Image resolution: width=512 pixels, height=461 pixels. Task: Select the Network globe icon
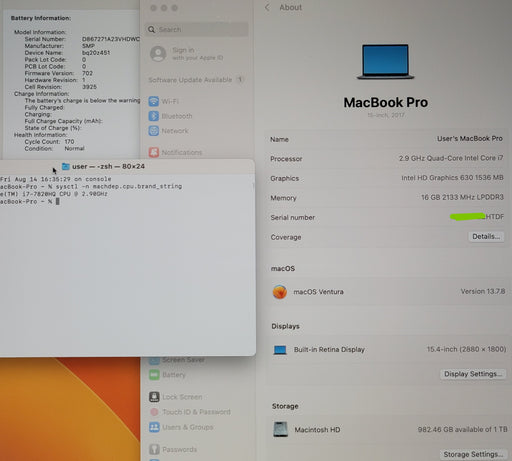(x=154, y=131)
